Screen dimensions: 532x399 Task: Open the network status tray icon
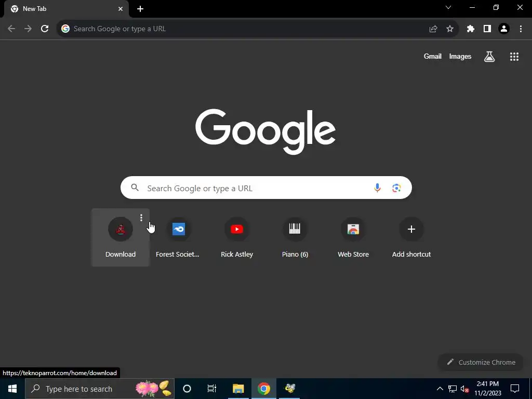click(453, 389)
